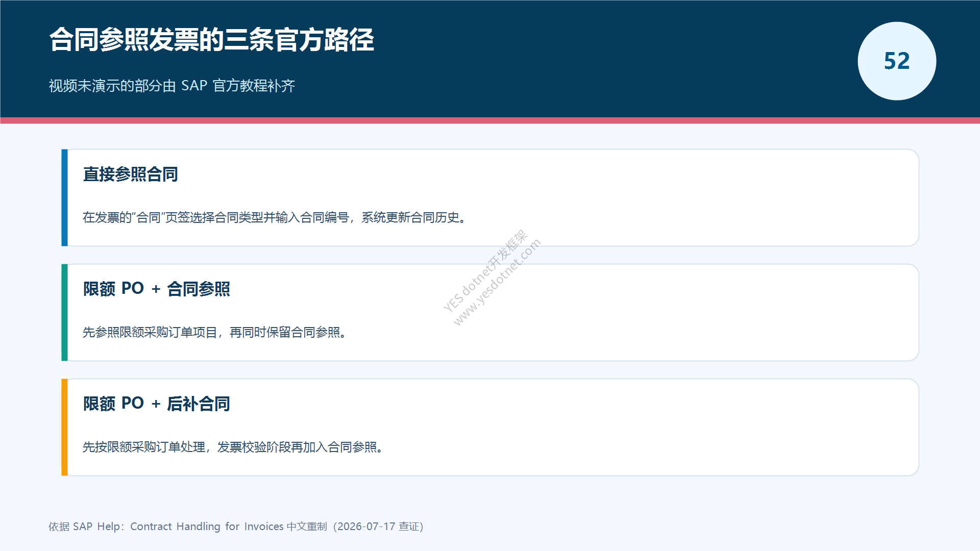Image resolution: width=980 pixels, height=551 pixels.
Task: Click the slide title 合同参照发票的三条官方路径
Action: coord(212,40)
